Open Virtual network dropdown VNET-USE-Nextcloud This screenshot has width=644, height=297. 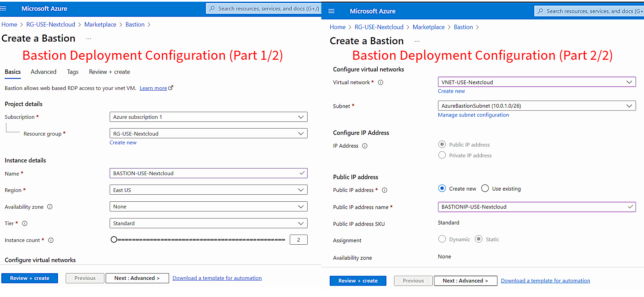[537, 82]
